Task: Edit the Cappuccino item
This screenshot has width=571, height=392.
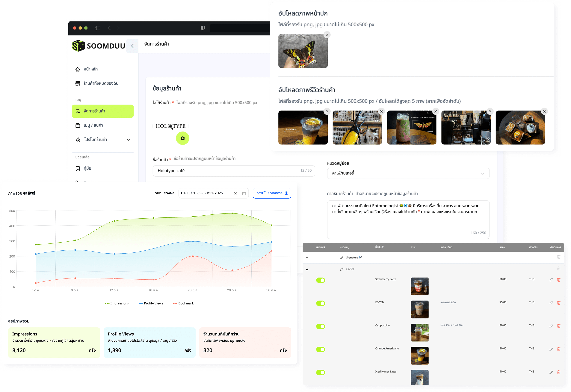Action: coord(551,326)
